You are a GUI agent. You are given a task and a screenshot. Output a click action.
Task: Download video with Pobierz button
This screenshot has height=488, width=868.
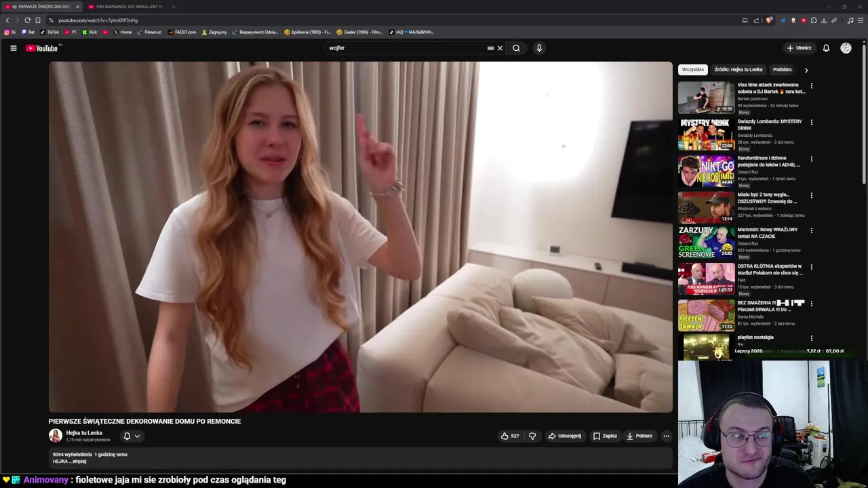tap(639, 436)
